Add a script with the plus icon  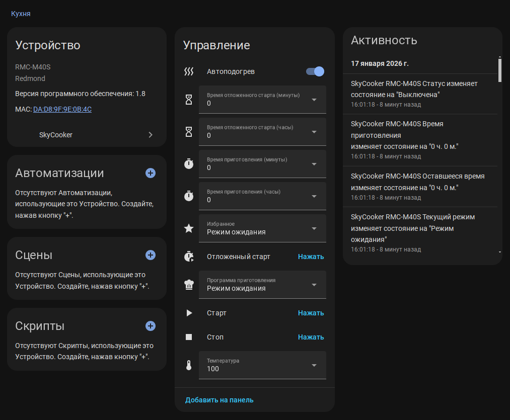(x=150, y=326)
